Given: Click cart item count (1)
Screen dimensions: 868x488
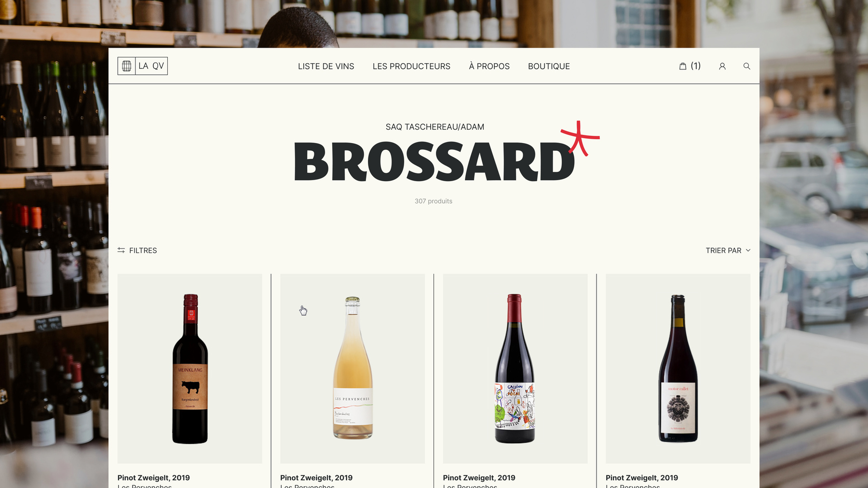Looking at the screenshot, I should click(695, 66).
